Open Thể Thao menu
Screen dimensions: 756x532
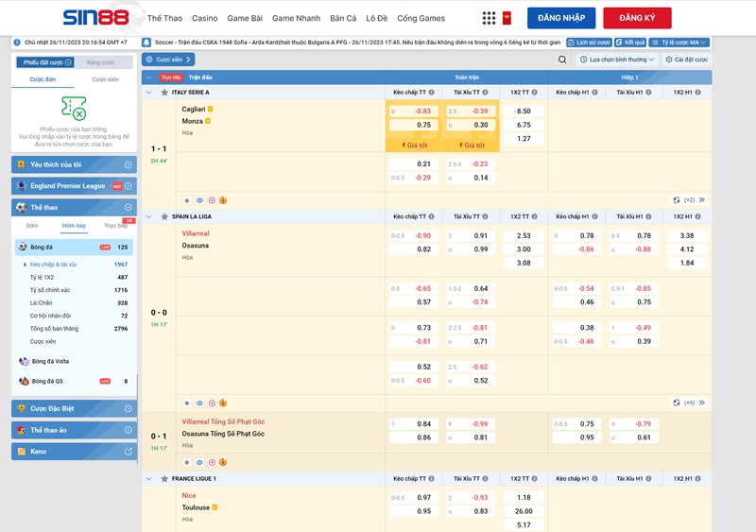(x=164, y=18)
